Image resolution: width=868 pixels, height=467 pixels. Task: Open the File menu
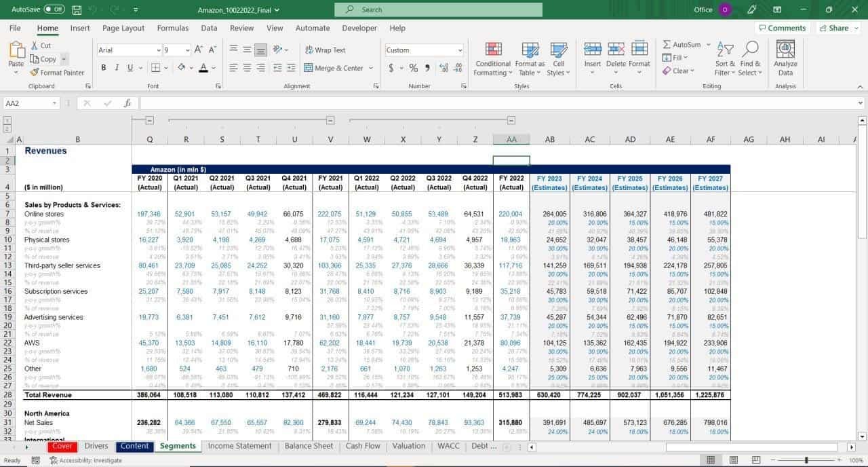[x=15, y=29]
